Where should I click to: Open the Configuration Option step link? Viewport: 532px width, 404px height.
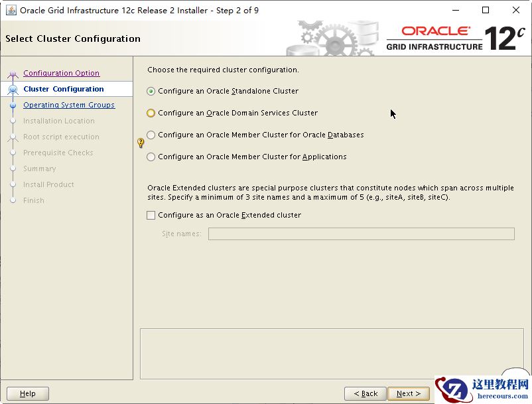(62, 73)
